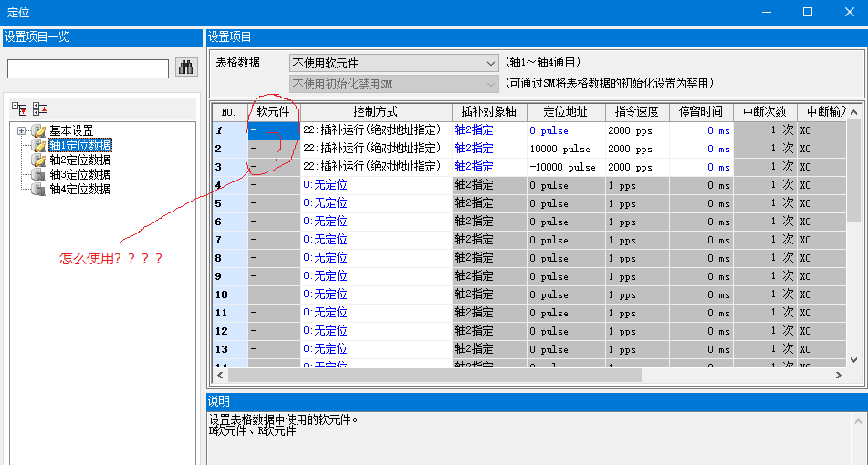Open the disabled 不使用初始化禁用SM dropdown
This screenshot has height=465, width=868.
[393, 84]
